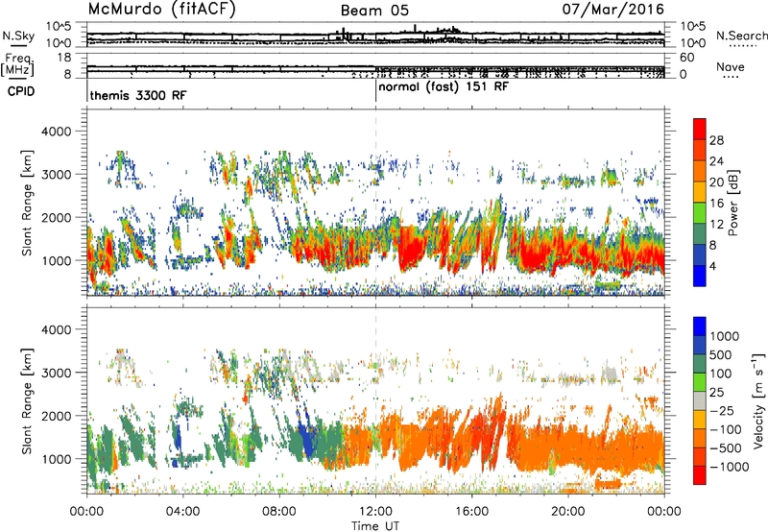Click the '20:00' time tick label
This screenshot has height=532, width=768.
pyautogui.click(x=567, y=512)
